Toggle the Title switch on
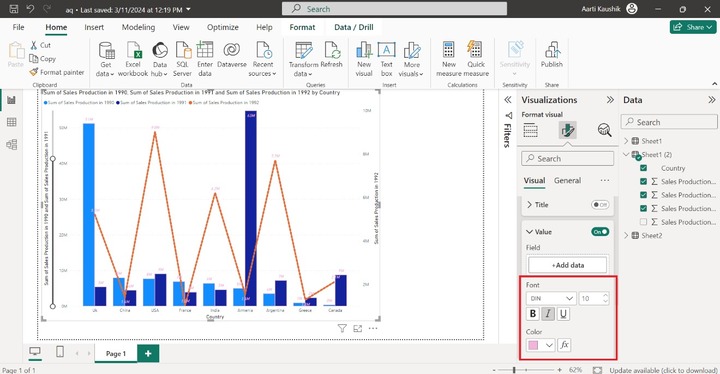Image resolution: width=720 pixels, height=374 pixels. click(600, 204)
